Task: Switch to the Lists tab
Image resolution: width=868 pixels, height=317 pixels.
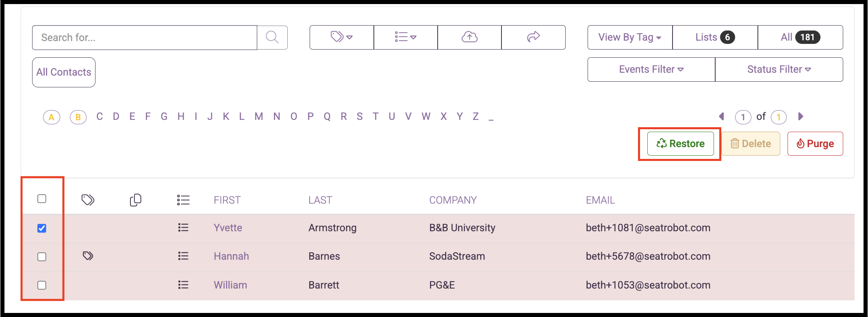Action: [715, 37]
